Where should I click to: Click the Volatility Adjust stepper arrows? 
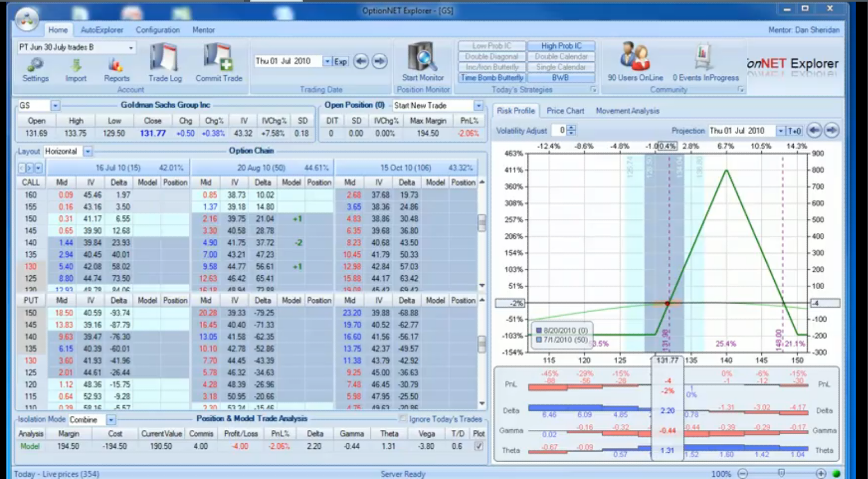click(571, 130)
